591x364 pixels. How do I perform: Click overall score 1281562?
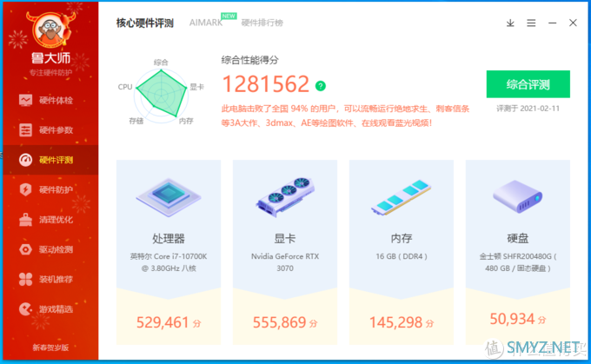[x=266, y=84]
